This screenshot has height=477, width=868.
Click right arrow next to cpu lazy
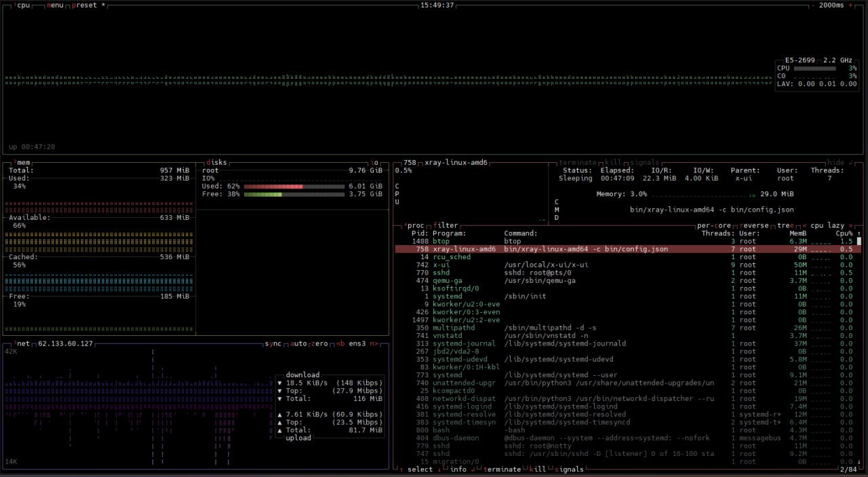pos(850,225)
